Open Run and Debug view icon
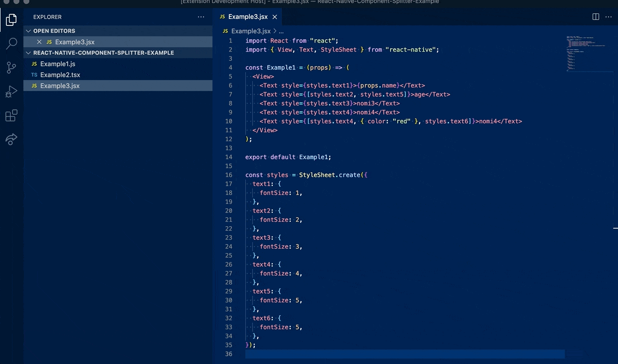The image size is (618, 364). coord(11,91)
